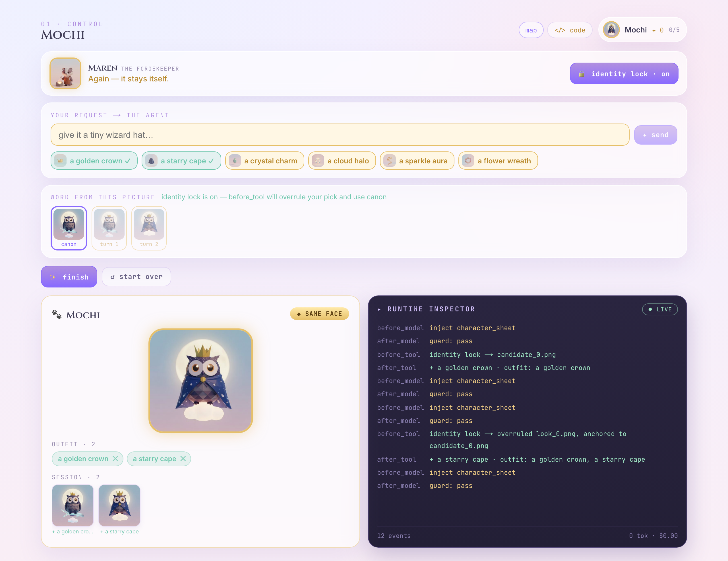Focus the wizard hat request field
Screen dimensions: 728x561
pos(340,135)
